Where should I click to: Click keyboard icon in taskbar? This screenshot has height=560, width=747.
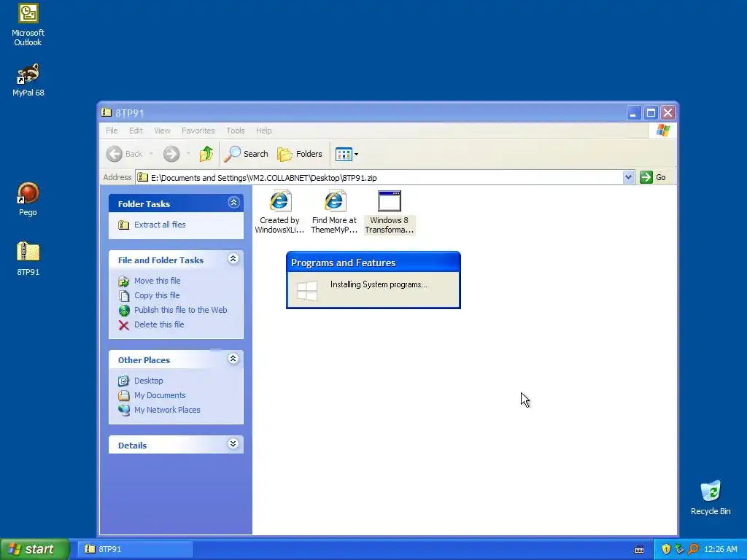[639, 550]
